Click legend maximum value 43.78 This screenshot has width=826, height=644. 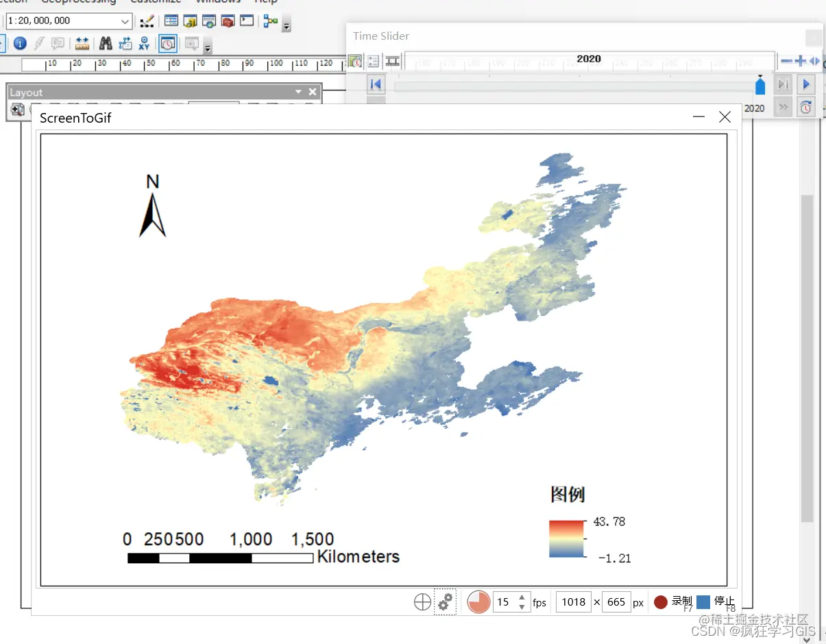point(609,522)
